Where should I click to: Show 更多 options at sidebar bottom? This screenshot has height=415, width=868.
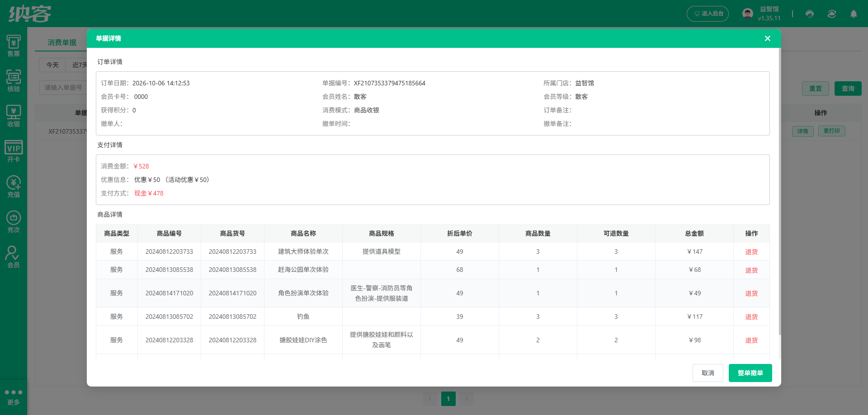(14, 397)
